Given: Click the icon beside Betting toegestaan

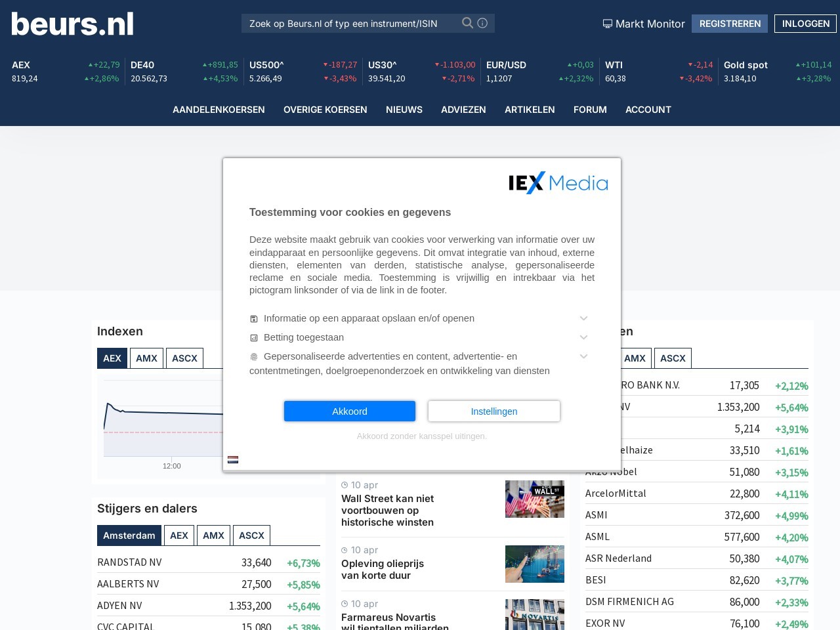Looking at the screenshot, I should pos(254,338).
